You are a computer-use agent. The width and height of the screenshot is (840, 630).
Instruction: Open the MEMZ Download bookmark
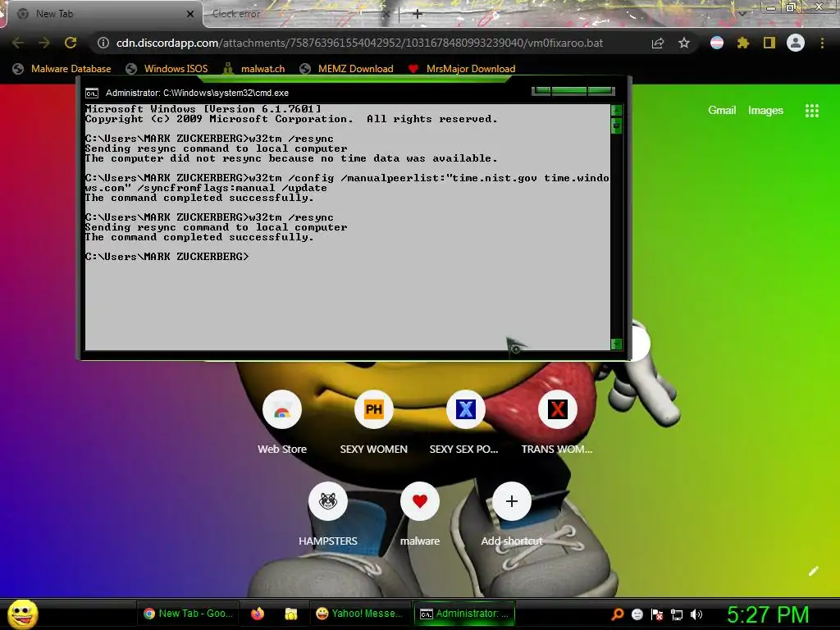[347, 69]
